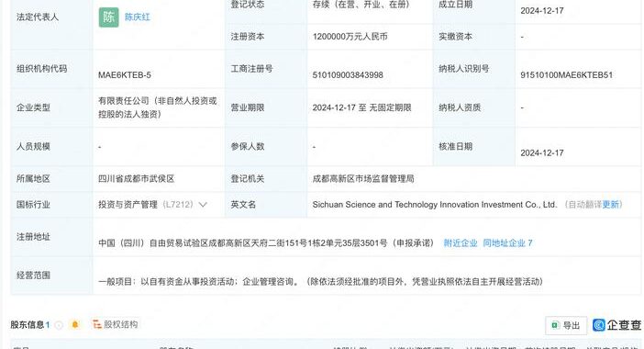Select business term 2024-12-17 至 无固定期限

click(x=361, y=107)
